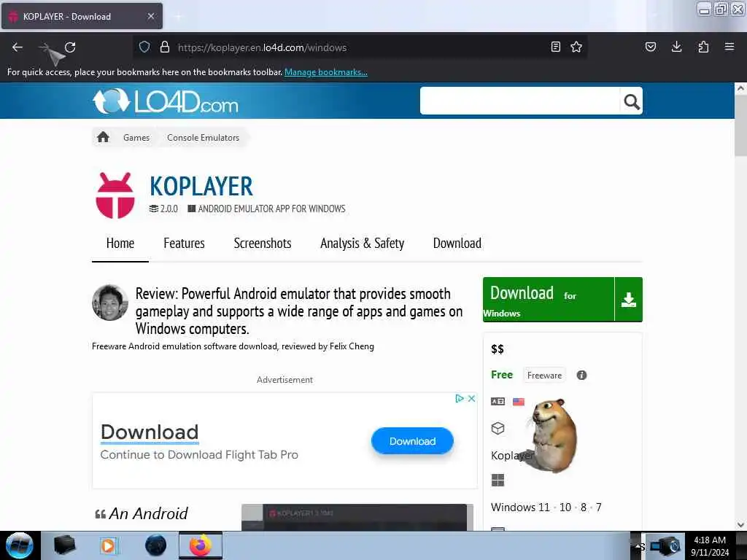Open the Home page tab
Screen dimensions: 747x560
[x=120, y=244]
